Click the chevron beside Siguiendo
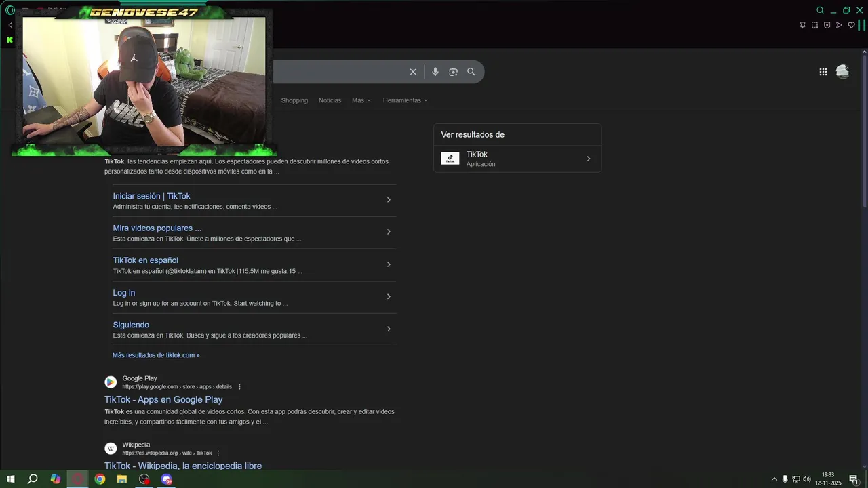The image size is (868, 488). pos(389,329)
